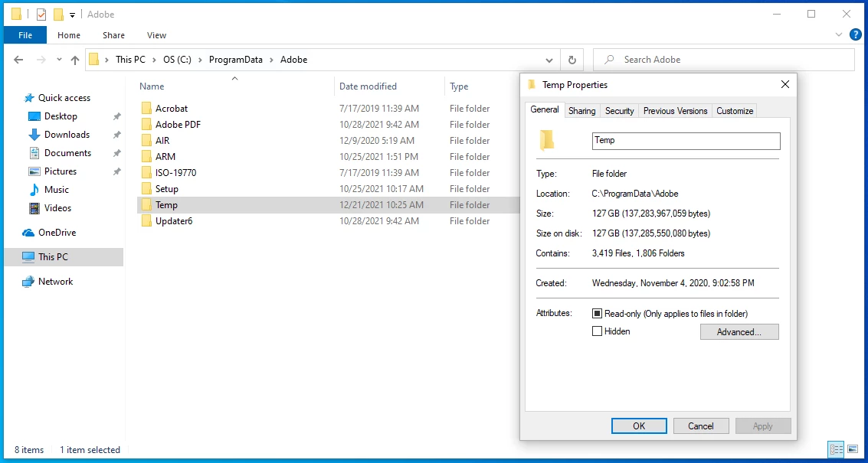Select the ARM folder icon
The width and height of the screenshot is (868, 463).
pyautogui.click(x=146, y=157)
